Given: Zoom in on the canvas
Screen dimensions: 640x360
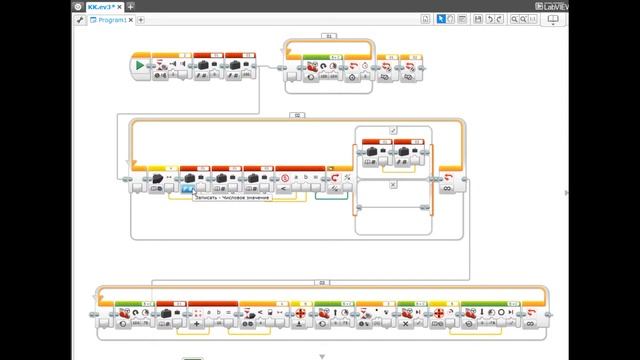Looking at the screenshot, I should click(x=523, y=19).
